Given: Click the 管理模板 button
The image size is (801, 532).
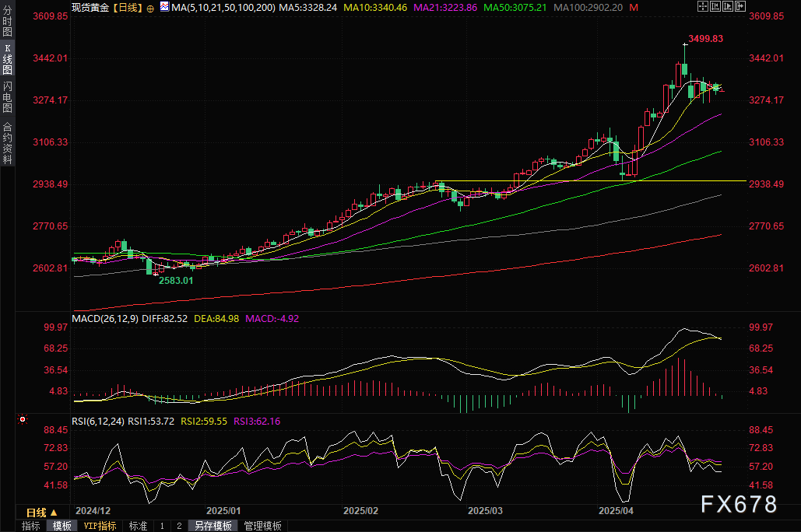Looking at the screenshot, I should coord(262,526).
